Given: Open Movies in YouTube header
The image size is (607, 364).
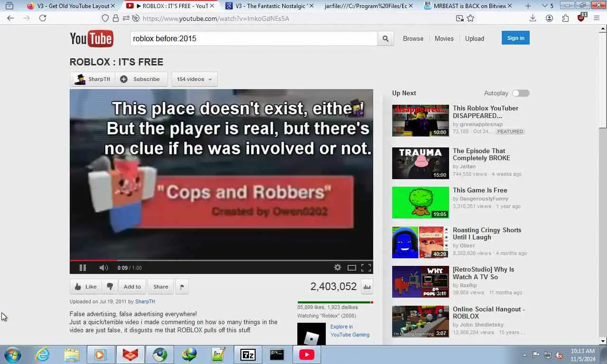Looking at the screenshot, I should coord(444,38).
